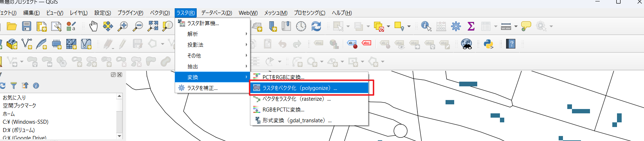The height and width of the screenshot is (141, 644).
Task: Open style manager icon
Action: pos(71,26)
